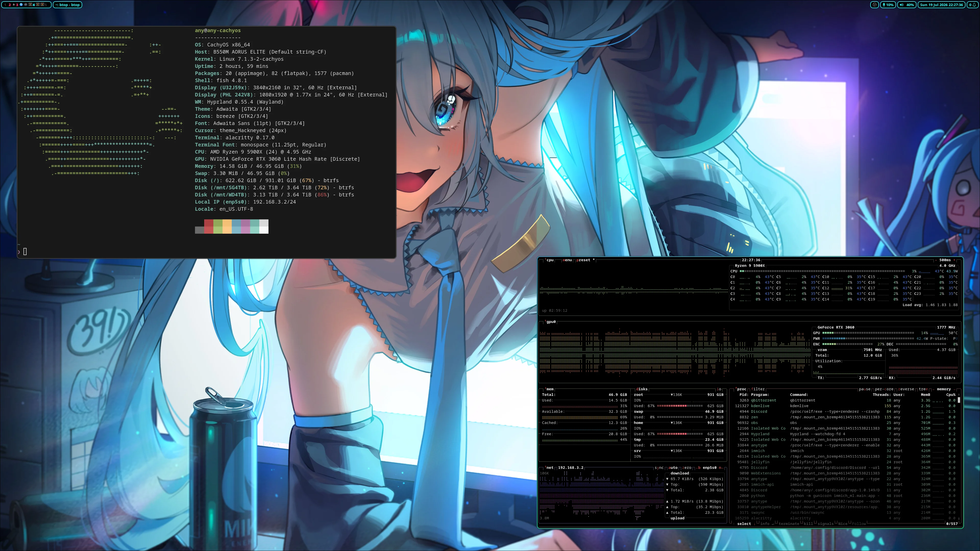Click select in the proc footer

click(744, 524)
